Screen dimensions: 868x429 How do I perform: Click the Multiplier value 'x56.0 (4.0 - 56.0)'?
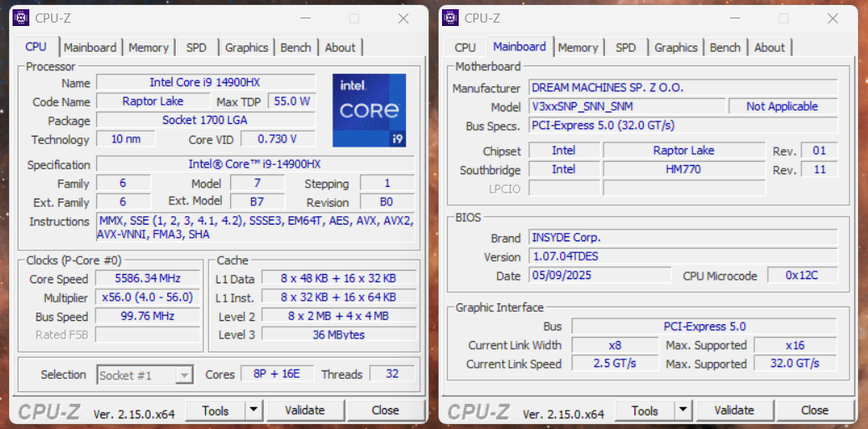[x=148, y=297]
